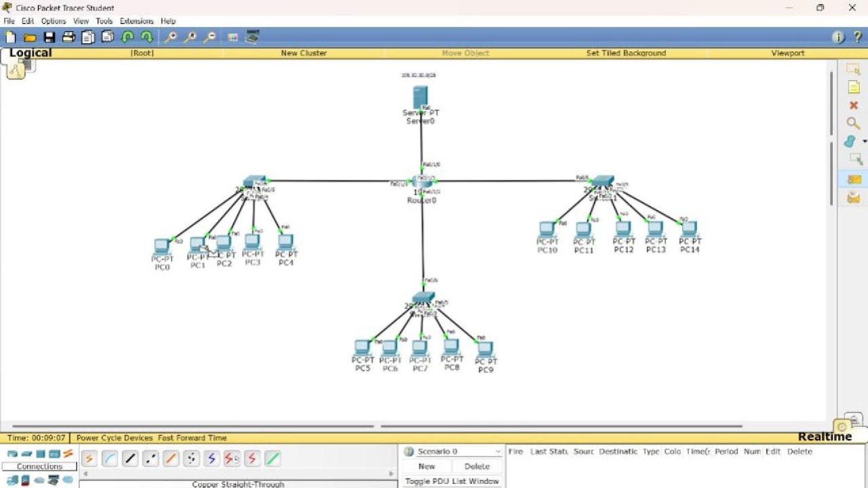
Task: Switch to Realtime mode tab
Action: (825, 437)
